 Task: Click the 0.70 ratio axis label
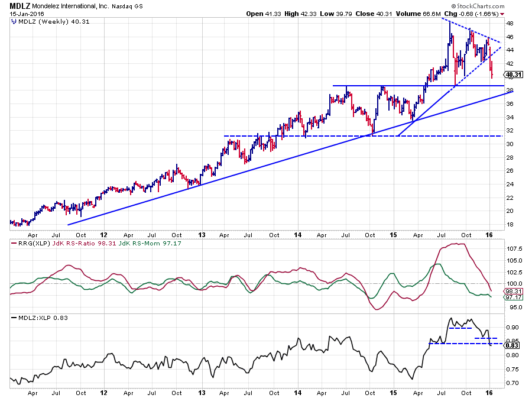pos(513,383)
